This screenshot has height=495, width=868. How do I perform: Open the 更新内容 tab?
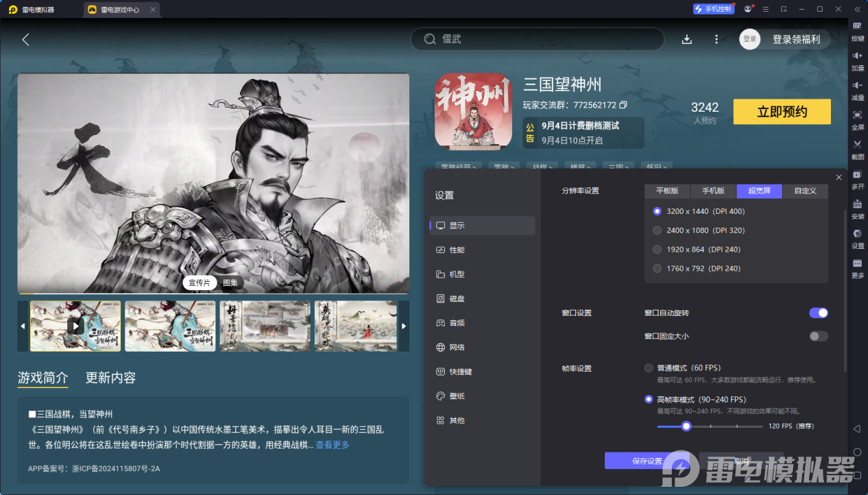pos(110,378)
